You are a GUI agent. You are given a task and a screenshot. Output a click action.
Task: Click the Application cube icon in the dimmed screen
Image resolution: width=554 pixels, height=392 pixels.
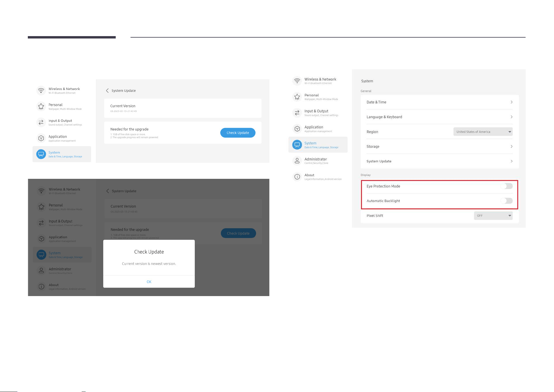tap(41, 239)
